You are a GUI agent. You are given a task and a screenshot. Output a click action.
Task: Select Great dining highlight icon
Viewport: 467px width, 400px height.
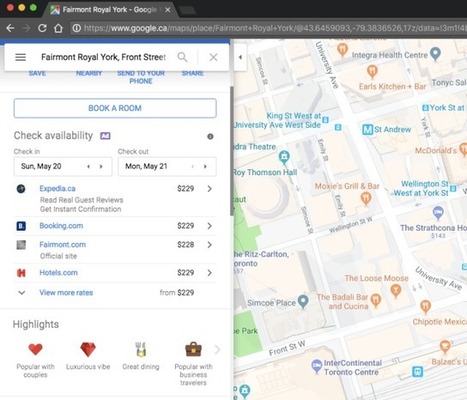(141, 349)
